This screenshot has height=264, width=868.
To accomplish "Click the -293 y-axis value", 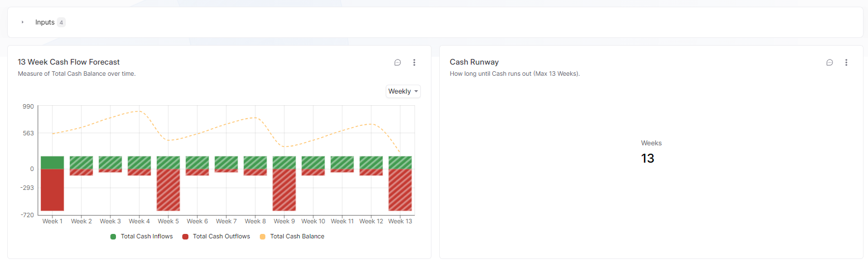I will click(x=27, y=188).
